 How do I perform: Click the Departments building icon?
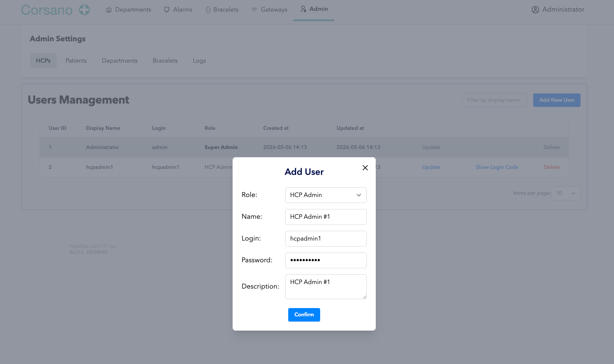(x=109, y=10)
